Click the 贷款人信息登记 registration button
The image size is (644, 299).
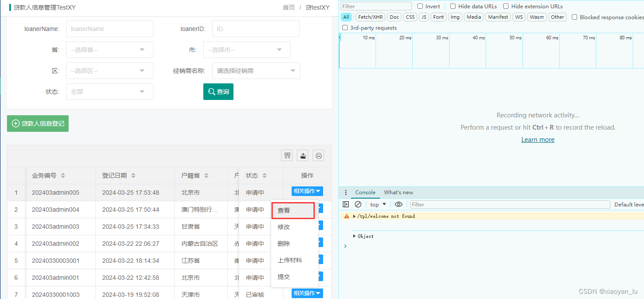[38, 124]
